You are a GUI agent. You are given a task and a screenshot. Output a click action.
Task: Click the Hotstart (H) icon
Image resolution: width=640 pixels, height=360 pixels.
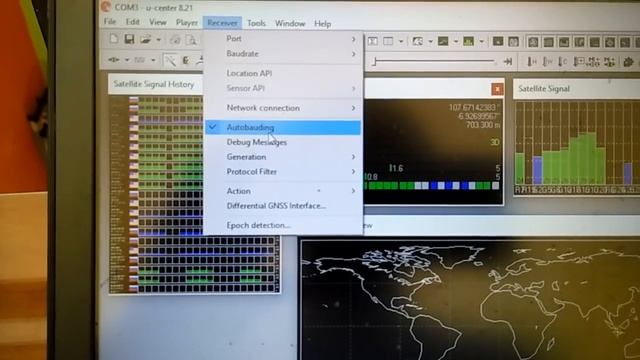tap(532, 62)
